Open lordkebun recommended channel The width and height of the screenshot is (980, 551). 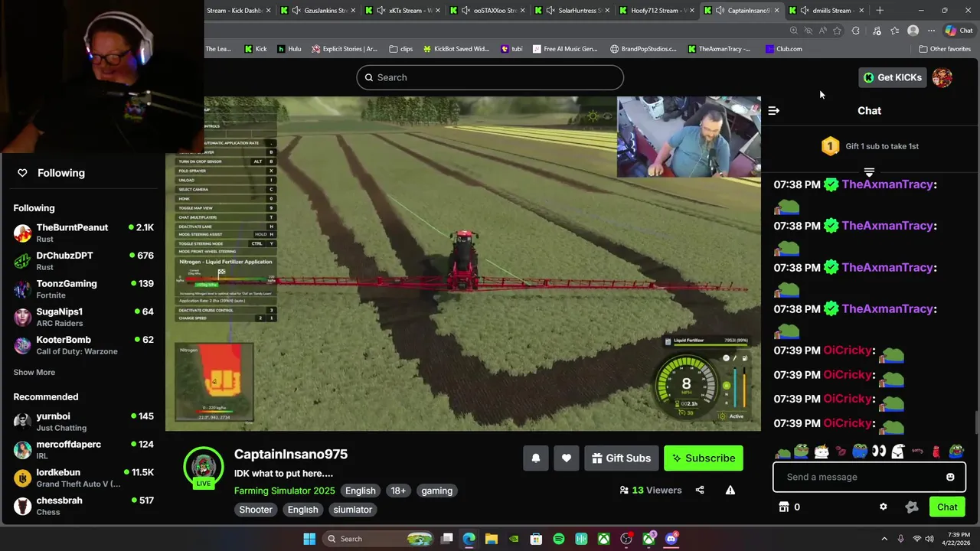pos(83,478)
